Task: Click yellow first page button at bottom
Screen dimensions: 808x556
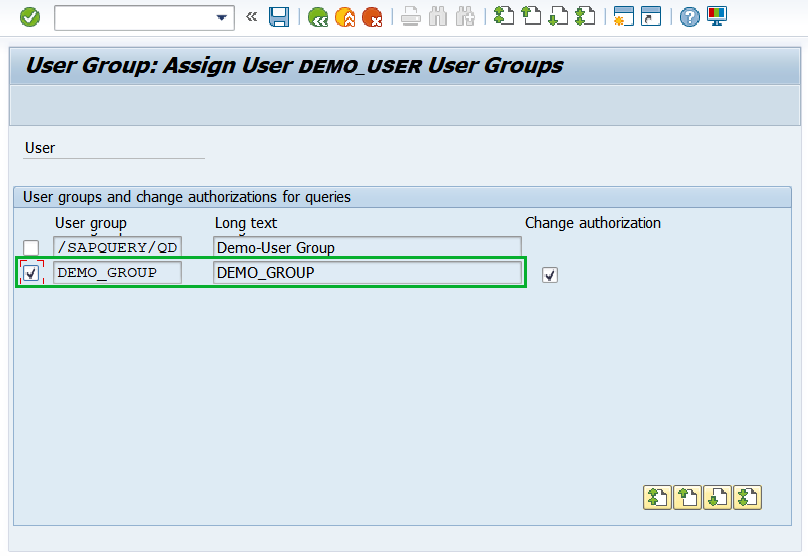Action: tap(657, 498)
